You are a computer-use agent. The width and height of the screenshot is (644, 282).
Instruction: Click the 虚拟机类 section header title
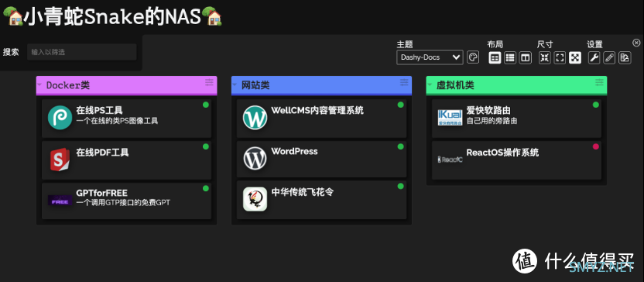tap(455, 85)
